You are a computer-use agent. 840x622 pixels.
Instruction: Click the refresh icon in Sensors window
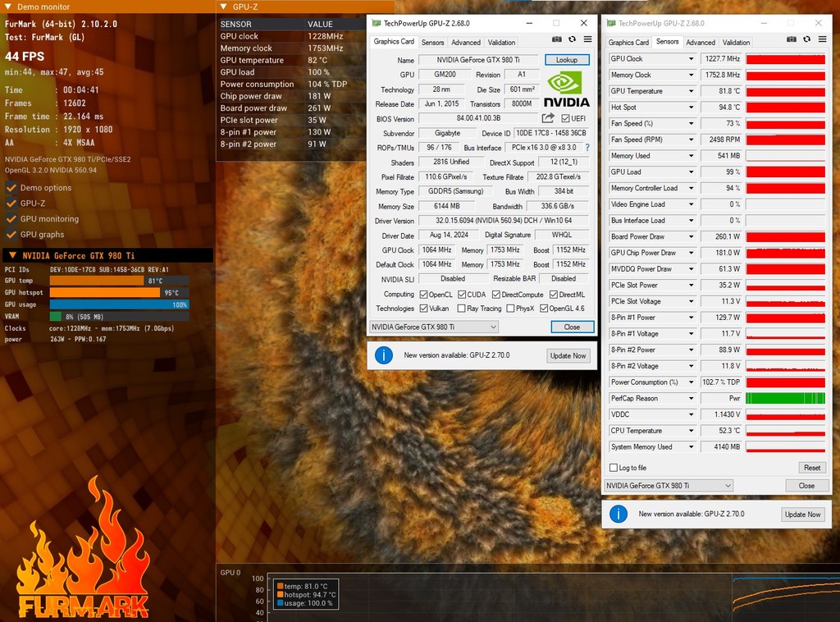[x=807, y=39]
